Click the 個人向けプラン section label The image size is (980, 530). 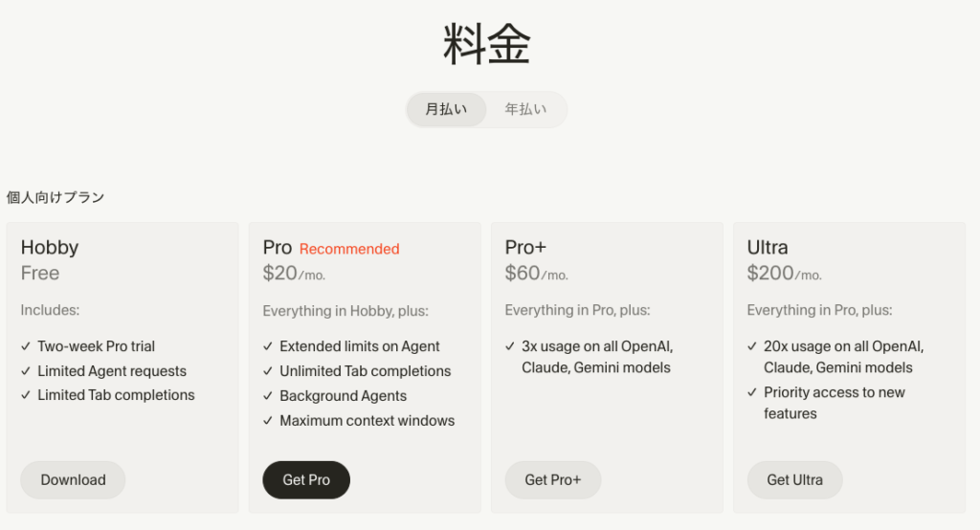click(x=56, y=197)
